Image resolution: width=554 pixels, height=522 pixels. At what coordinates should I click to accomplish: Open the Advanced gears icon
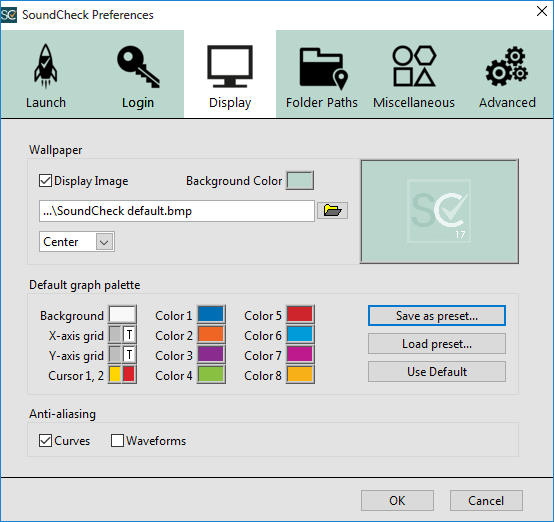507,66
